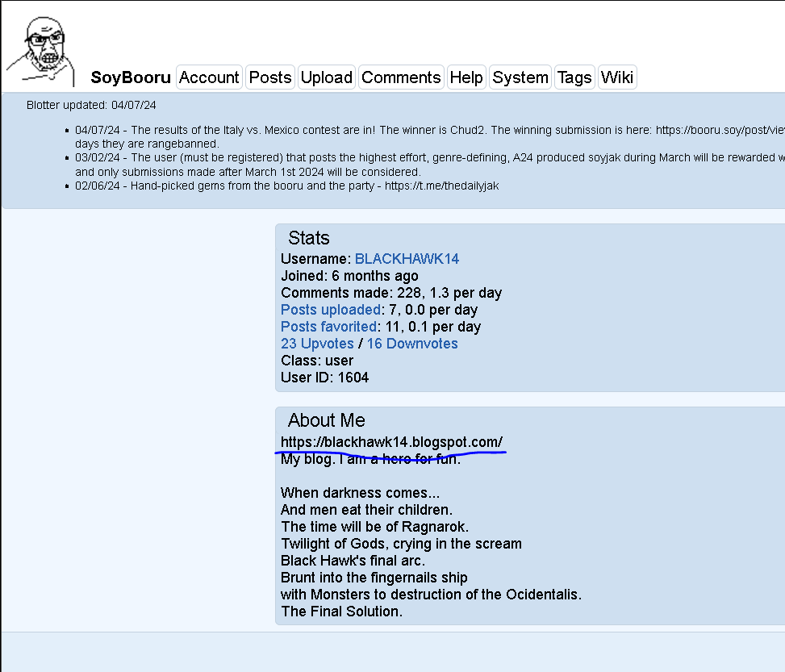
Task: Click the soyjak site logo image
Action: [x=40, y=51]
